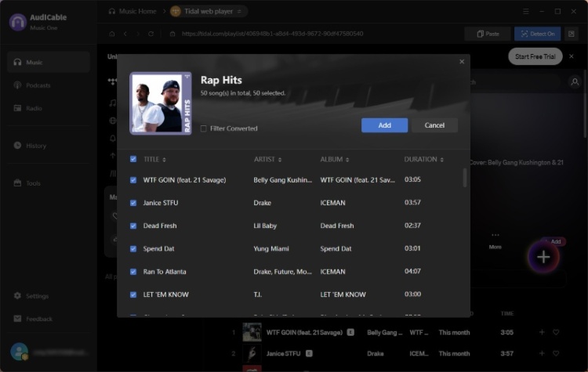Click the More three-dots icon
The image size is (588, 372).
495,235
